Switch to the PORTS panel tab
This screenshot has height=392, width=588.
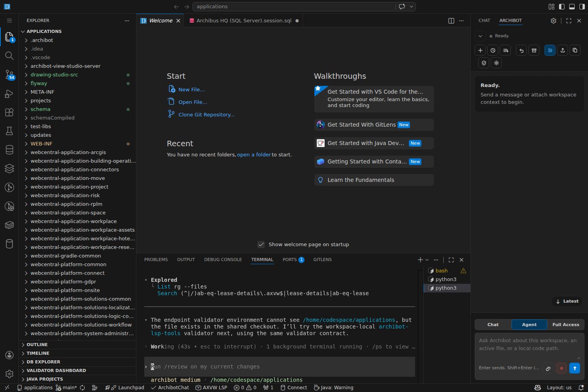coord(293,260)
